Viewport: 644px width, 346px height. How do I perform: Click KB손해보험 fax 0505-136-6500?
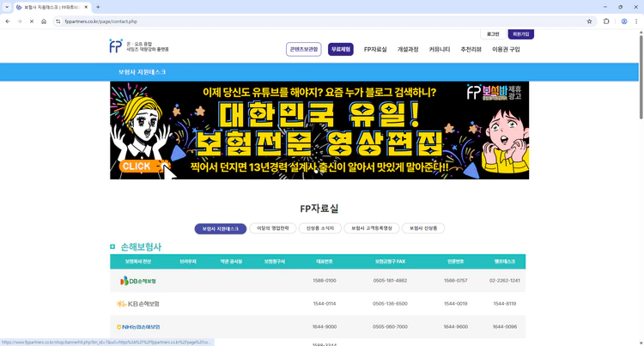point(390,304)
